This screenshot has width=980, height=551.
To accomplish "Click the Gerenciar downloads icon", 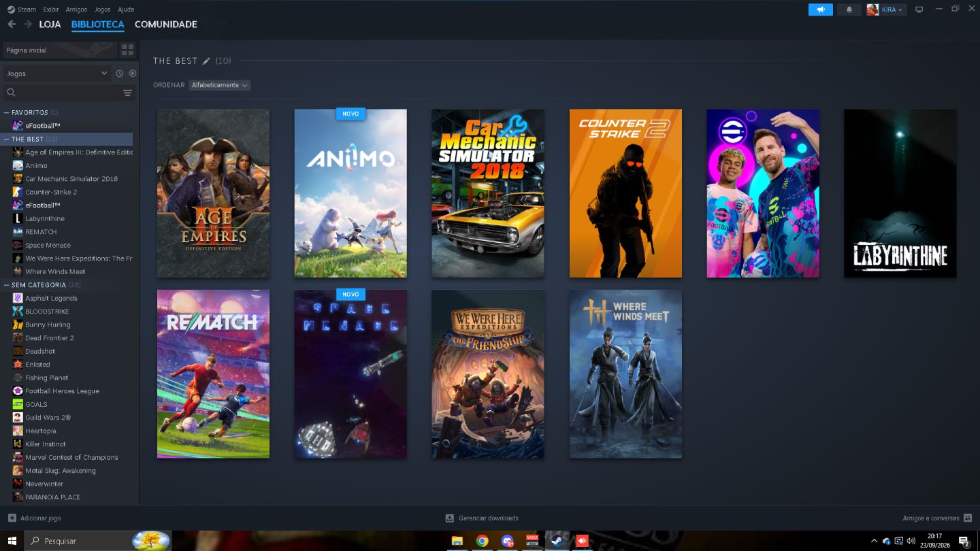I will (450, 518).
